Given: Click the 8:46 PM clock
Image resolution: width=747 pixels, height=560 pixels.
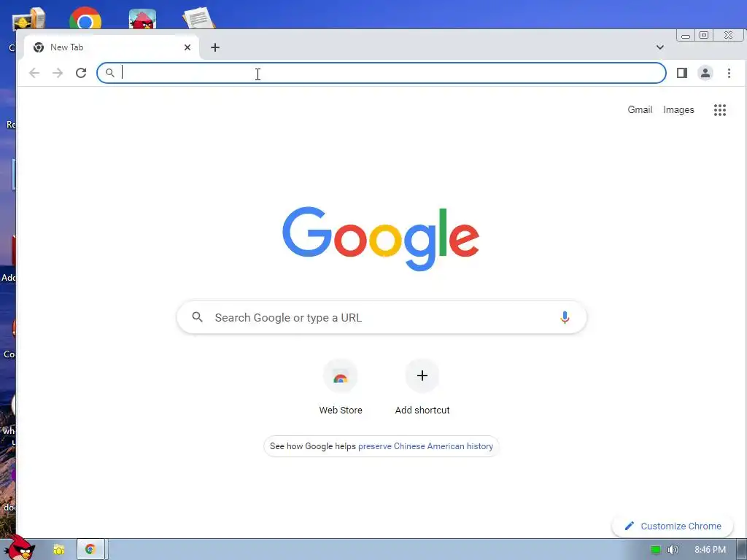Looking at the screenshot, I should pos(710,550).
